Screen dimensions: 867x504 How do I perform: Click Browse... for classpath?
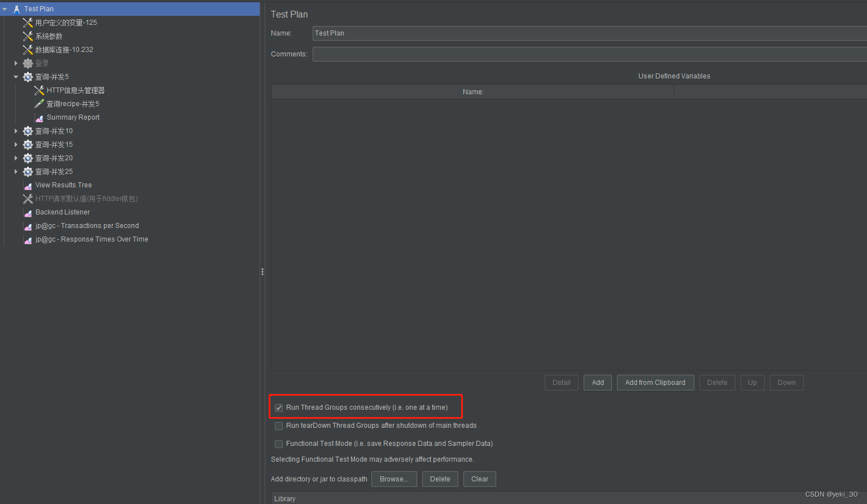tap(394, 479)
